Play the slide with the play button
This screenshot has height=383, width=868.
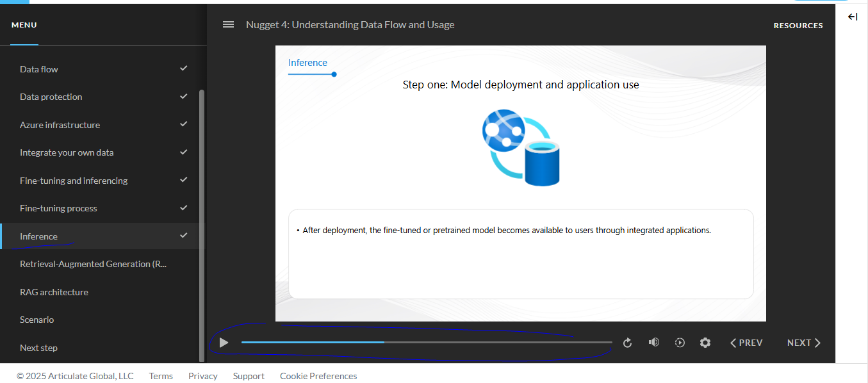[x=224, y=343]
